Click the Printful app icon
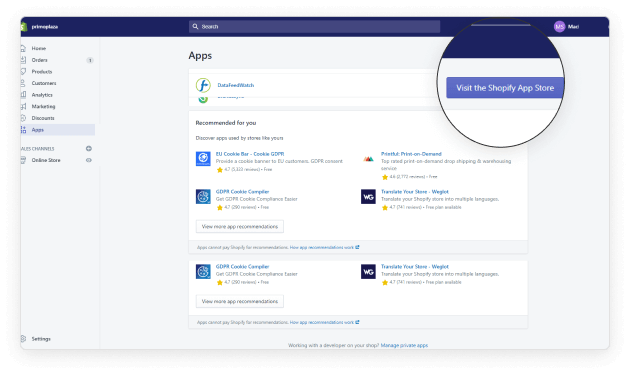 tap(368, 159)
